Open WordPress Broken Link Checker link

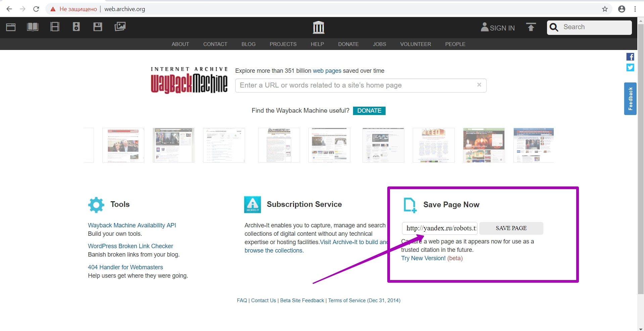tap(131, 246)
